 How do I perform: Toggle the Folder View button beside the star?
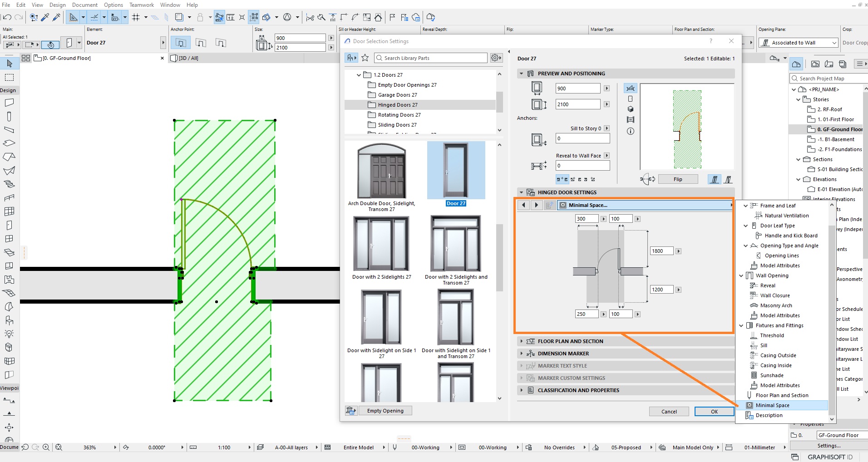(351, 58)
